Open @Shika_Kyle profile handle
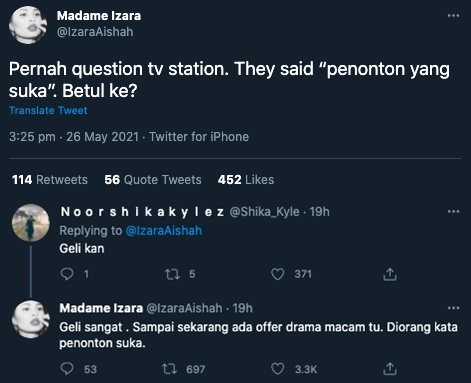The width and height of the screenshot is (471, 383). point(264,212)
